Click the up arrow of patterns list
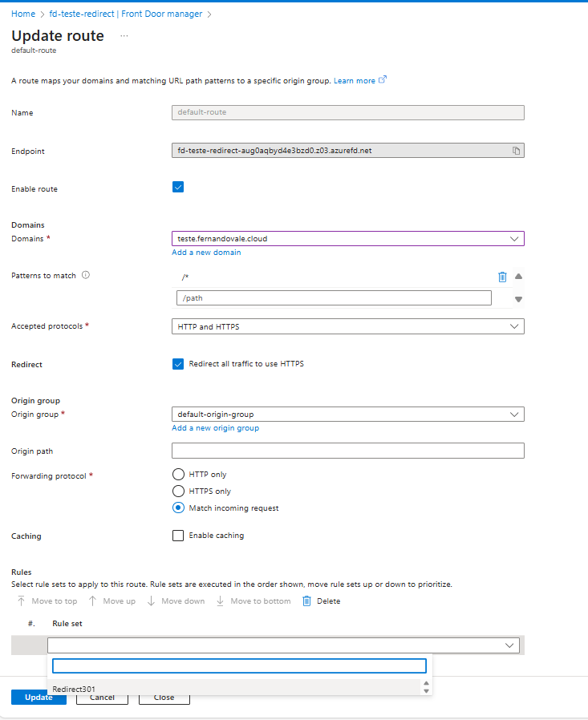The image size is (588, 720). [x=519, y=277]
